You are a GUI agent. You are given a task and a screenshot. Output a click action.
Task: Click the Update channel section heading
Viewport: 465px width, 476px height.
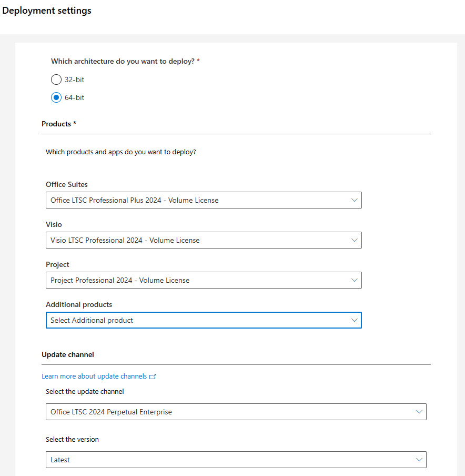tap(68, 354)
